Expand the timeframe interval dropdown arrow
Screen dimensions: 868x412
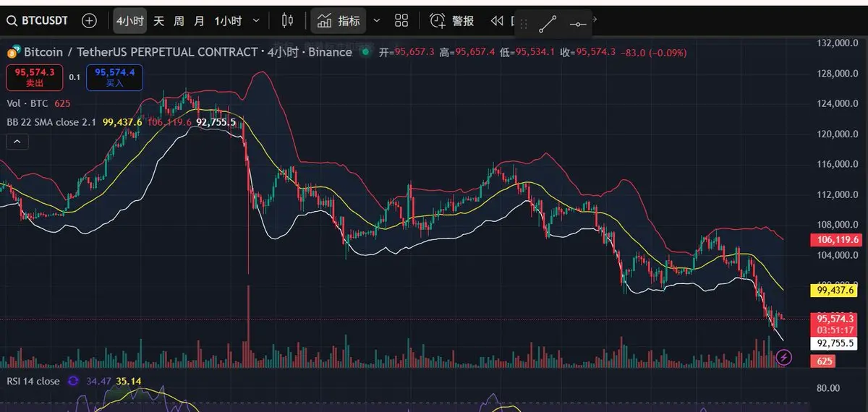click(256, 21)
